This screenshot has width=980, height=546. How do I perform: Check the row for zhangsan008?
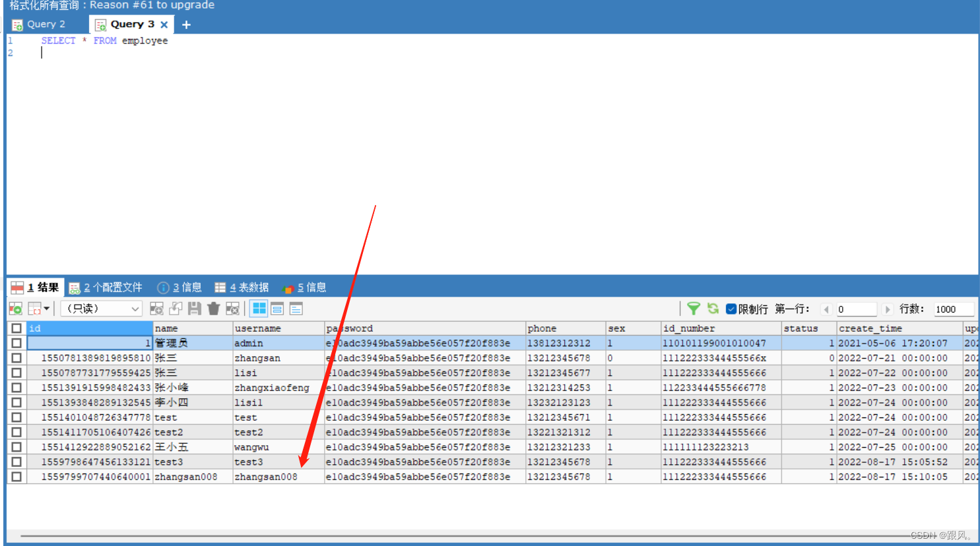(x=16, y=476)
